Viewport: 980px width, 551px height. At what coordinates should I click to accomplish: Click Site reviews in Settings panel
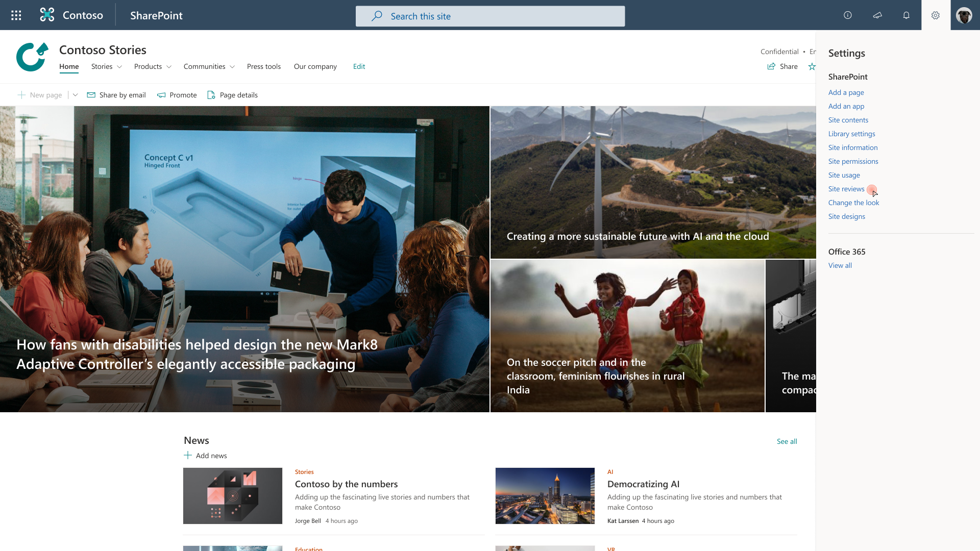pyautogui.click(x=846, y=189)
